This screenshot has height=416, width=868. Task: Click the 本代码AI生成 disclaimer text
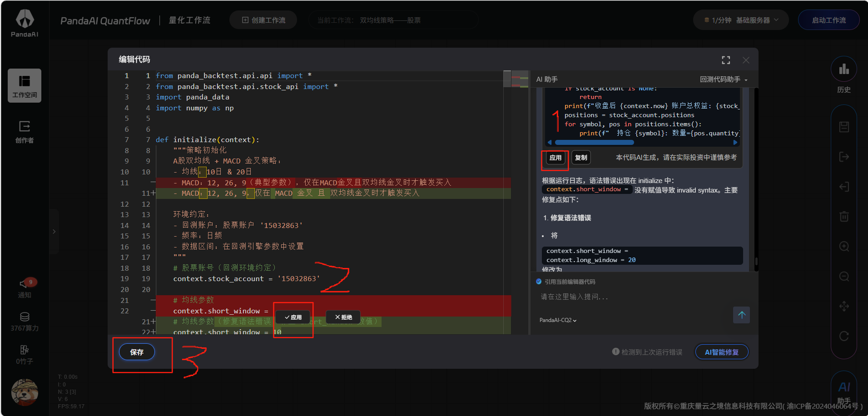point(676,158)
